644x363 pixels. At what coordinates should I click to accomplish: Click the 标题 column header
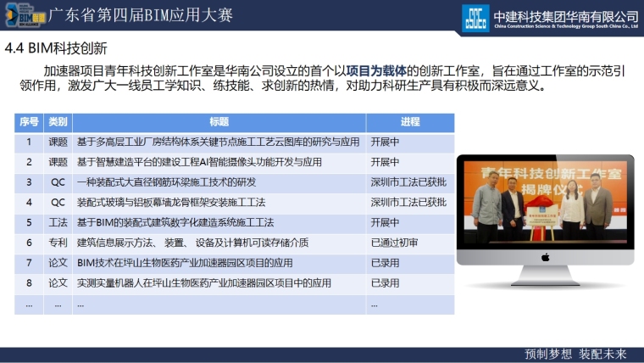pos(219,122)
